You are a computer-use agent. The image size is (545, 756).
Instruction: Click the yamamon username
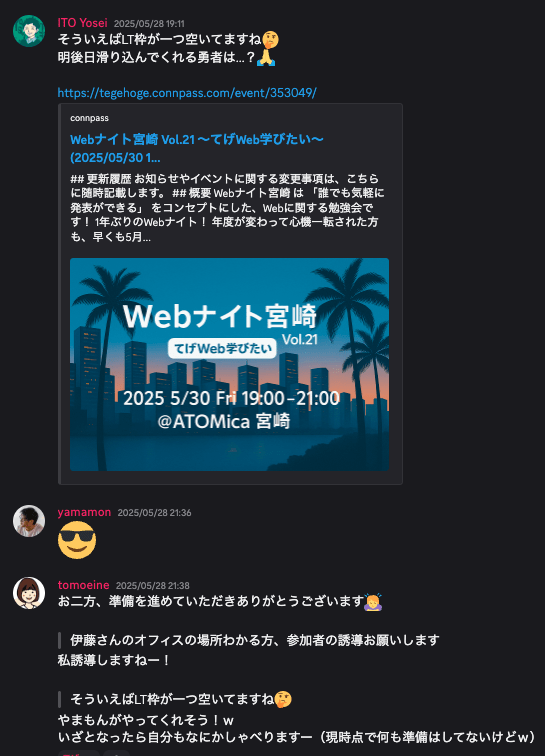tap(84, 513)
